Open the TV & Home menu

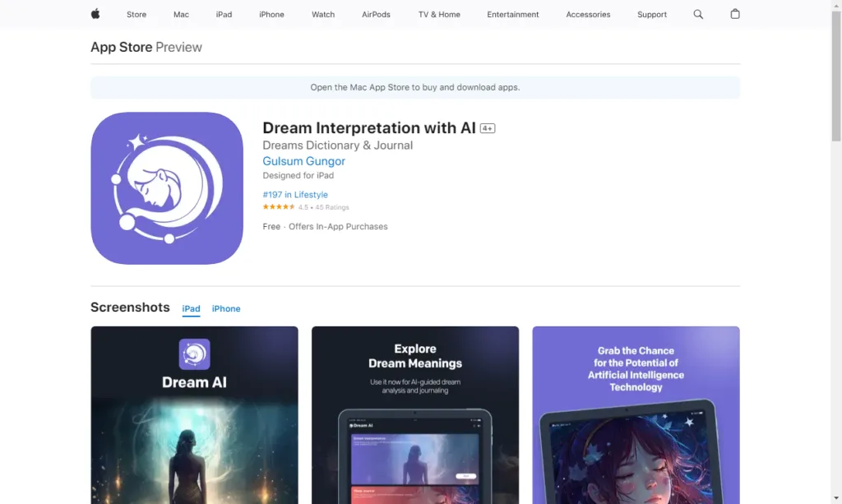click(439, 15)
